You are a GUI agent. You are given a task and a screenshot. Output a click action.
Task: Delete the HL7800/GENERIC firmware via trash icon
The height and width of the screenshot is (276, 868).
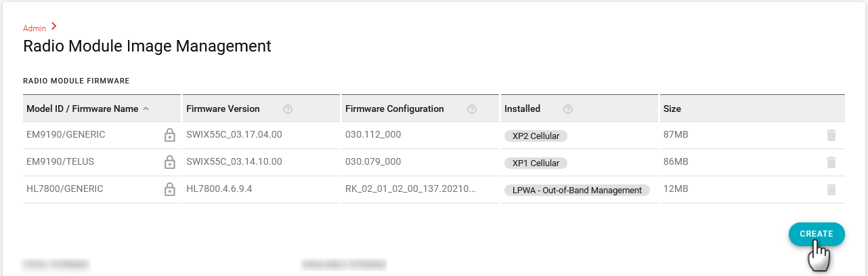click(x=831, y=189)
